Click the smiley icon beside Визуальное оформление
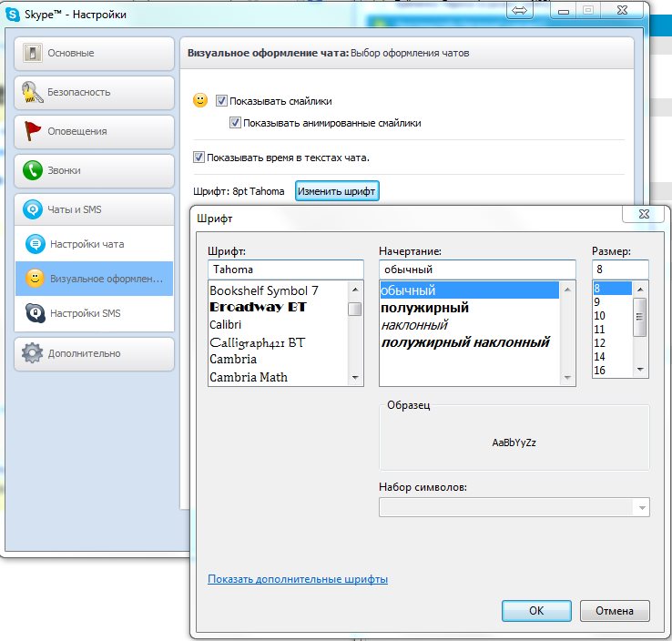This screenshot has width=672, height=641. 36,279
